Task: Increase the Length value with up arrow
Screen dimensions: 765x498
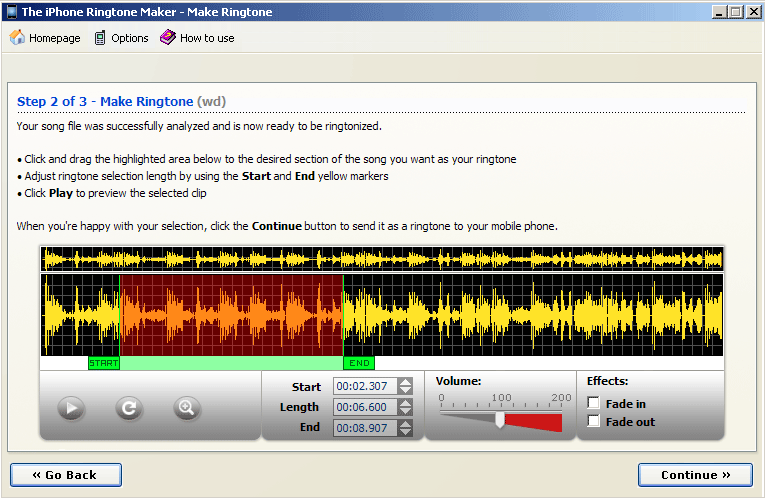Action: click(405, 403)
